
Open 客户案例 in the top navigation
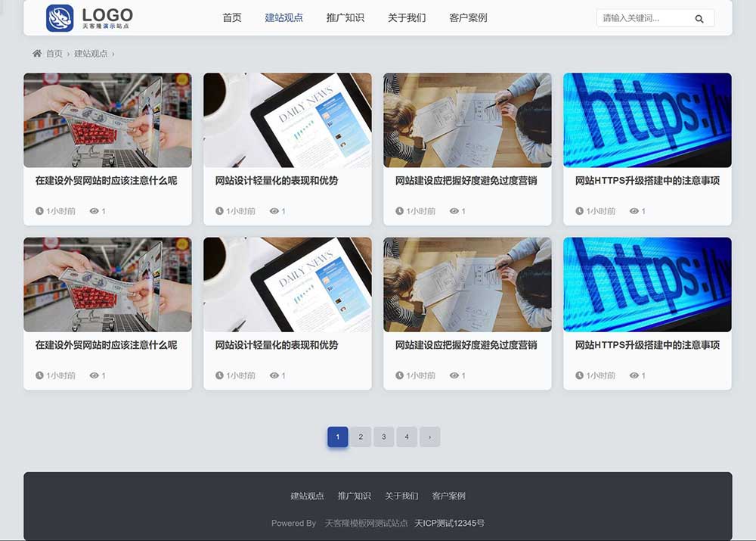[x=468, y=18]
